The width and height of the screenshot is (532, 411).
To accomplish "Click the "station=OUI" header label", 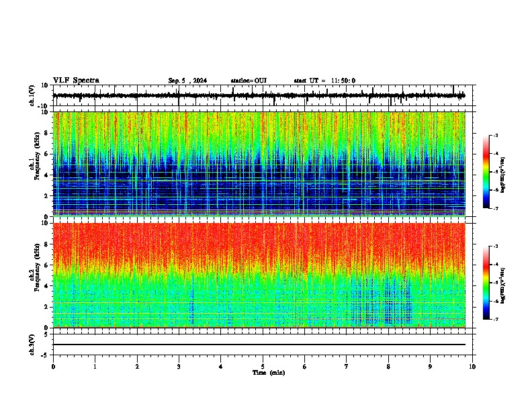I will [x=249, y=81].
